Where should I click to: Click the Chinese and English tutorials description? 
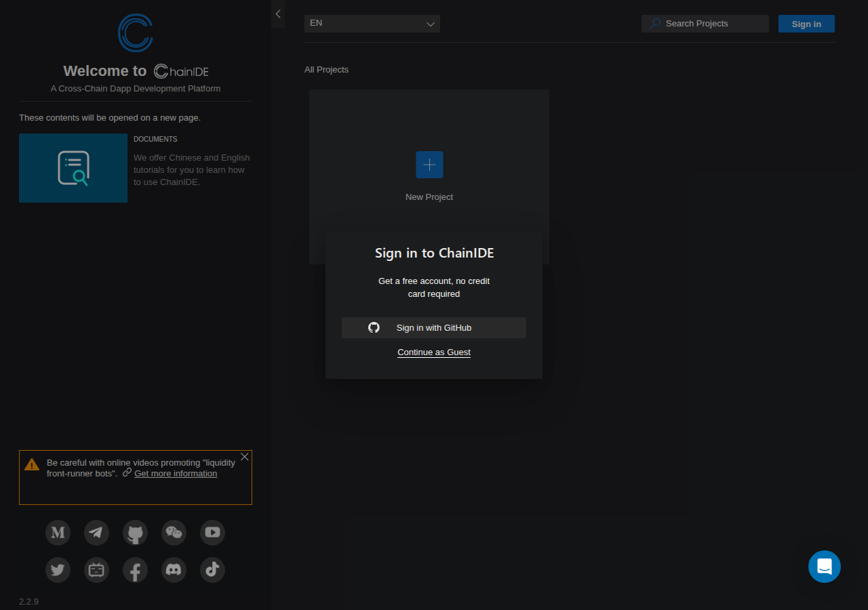[x=192, y=170]
